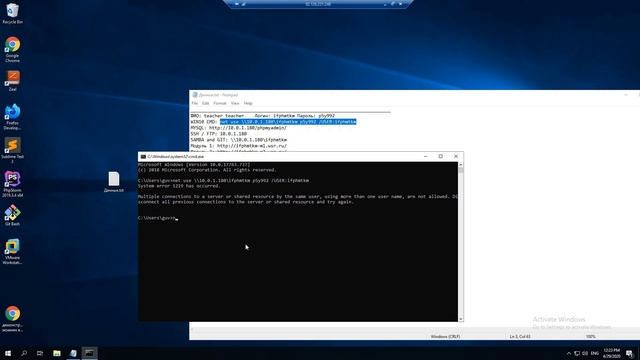Screen dimensions: 640x360
Task: Open the Action Center notifications icon
Action: (x=629, y=353)
